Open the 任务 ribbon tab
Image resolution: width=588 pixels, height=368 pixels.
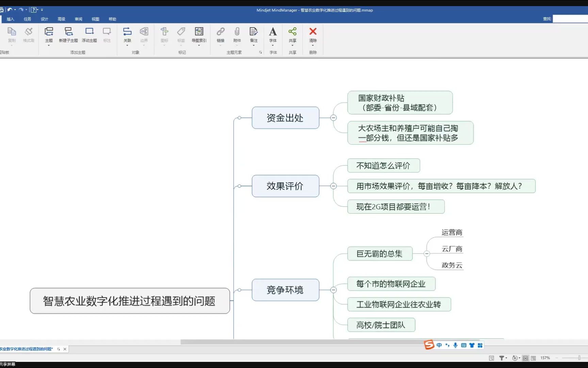tap(28, 19)
